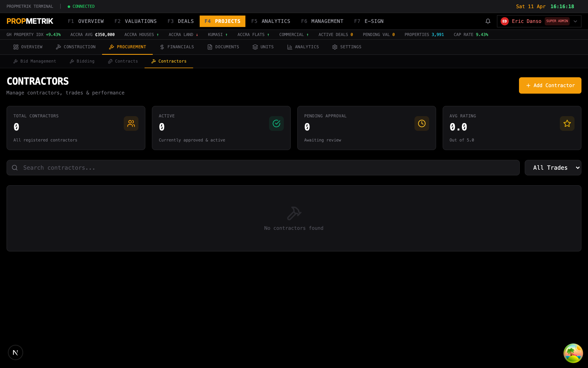Switch to F1 Overview
The width and height of the screenshot is (588, 368).
(86, 21)
